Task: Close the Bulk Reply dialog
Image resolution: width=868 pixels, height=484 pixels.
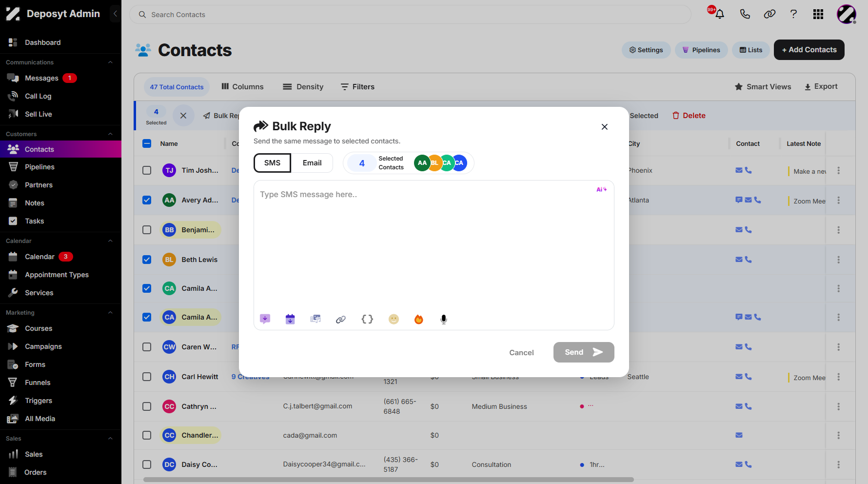Action: [605, 127]
